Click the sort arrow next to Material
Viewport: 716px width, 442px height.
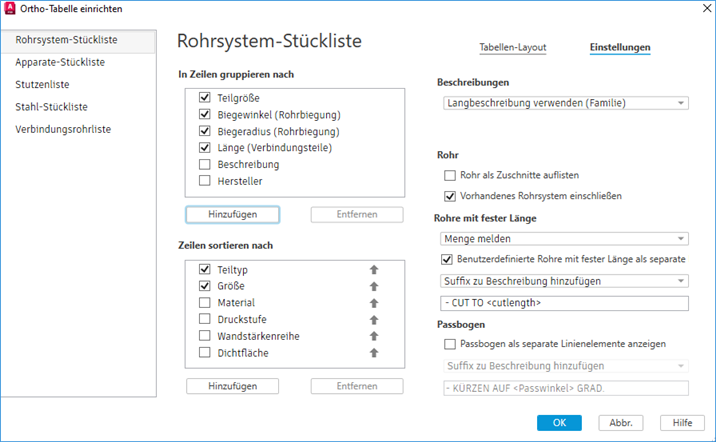coord(374,303)
